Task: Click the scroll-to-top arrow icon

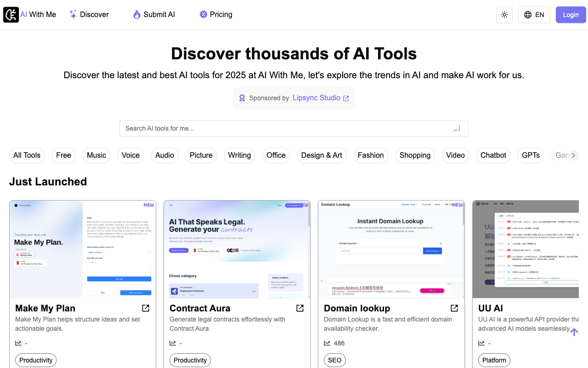Action: (x=574, y=332)
